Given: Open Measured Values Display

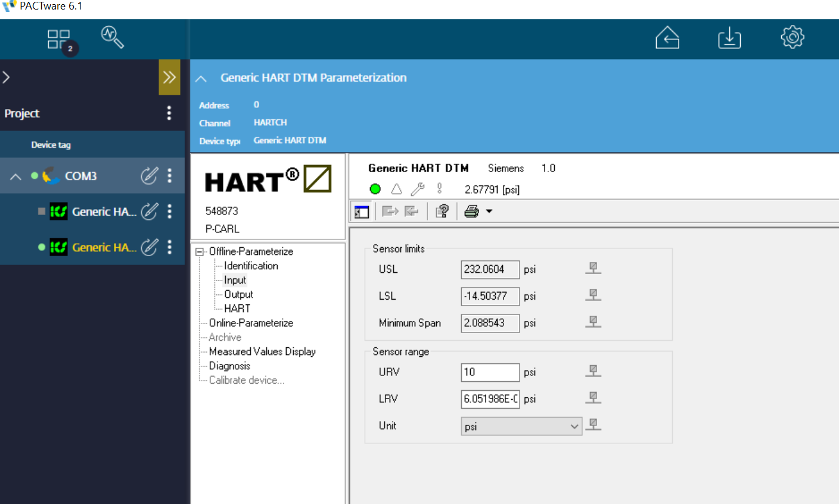Looking at the screenshot, I should point(262,351).
